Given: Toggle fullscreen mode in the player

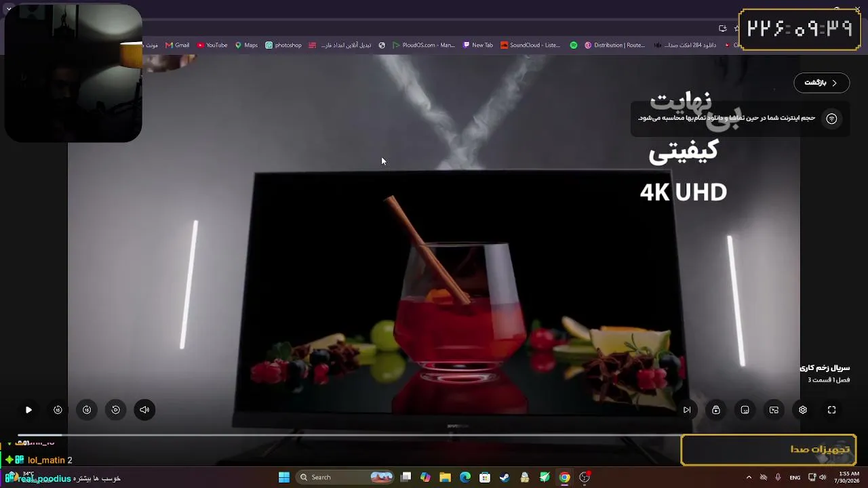Looking at the screenshot, I should pyautogui.click(x=832, y=410).
